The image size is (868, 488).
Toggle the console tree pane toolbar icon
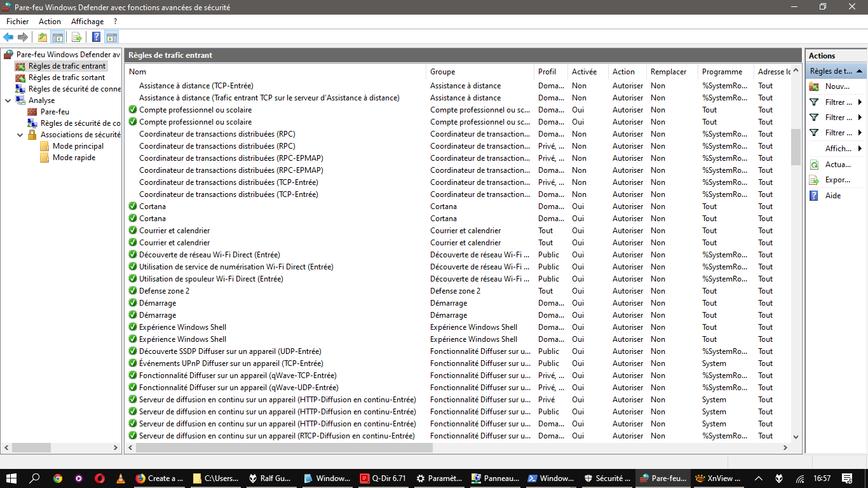pyautogui.click(x=58, y=37)
